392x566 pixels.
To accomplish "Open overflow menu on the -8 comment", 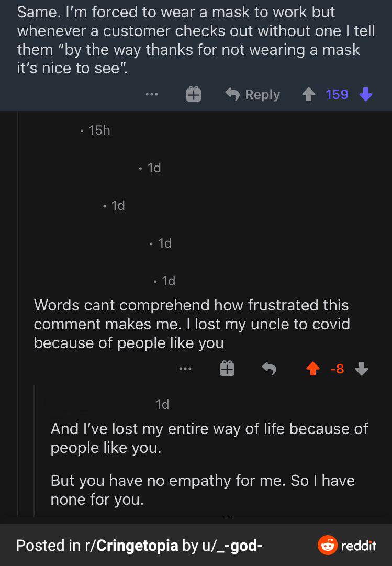I will pos(185,368).
